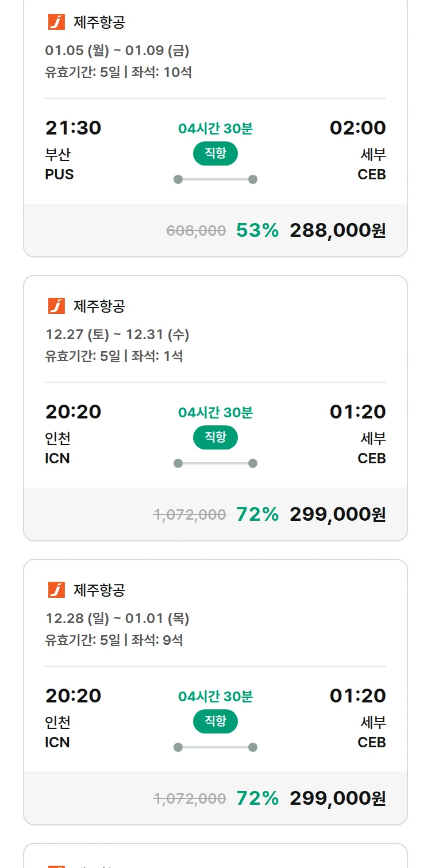Click route line on Busan flight card

pyautogui.click(x=215, y=179)
